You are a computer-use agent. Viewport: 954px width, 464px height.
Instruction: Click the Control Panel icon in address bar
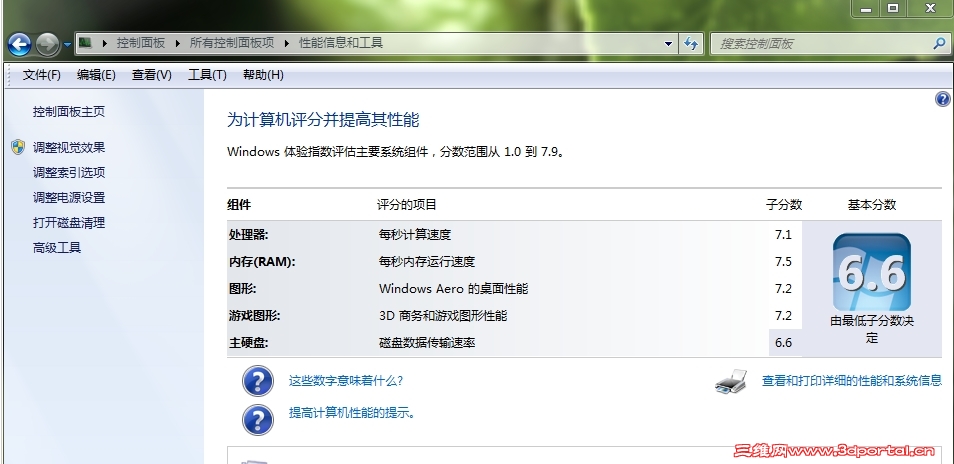[85, 43]
